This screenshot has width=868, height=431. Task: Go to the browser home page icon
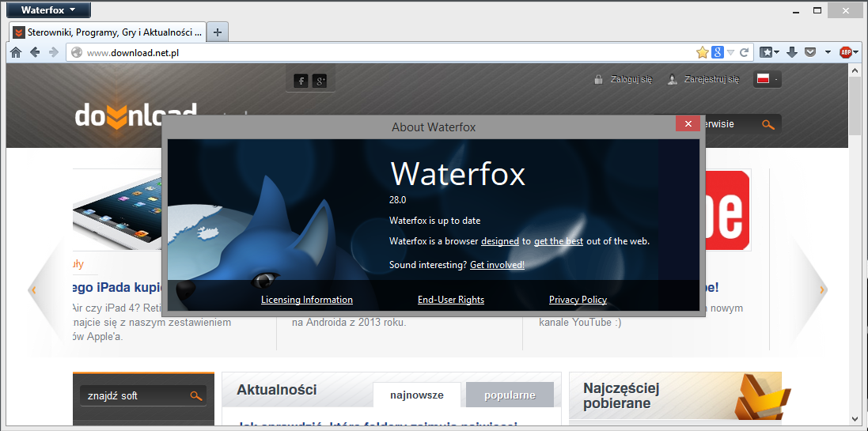click(16, 52)
